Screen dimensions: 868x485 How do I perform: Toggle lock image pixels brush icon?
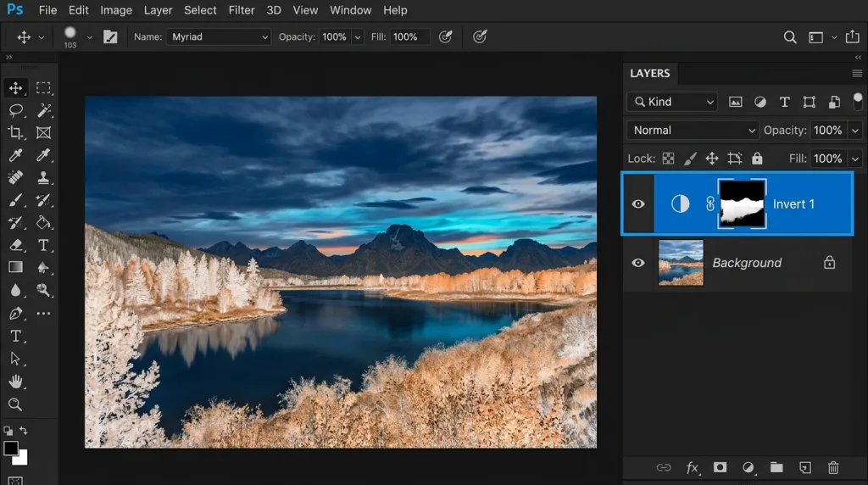(690, 159)
